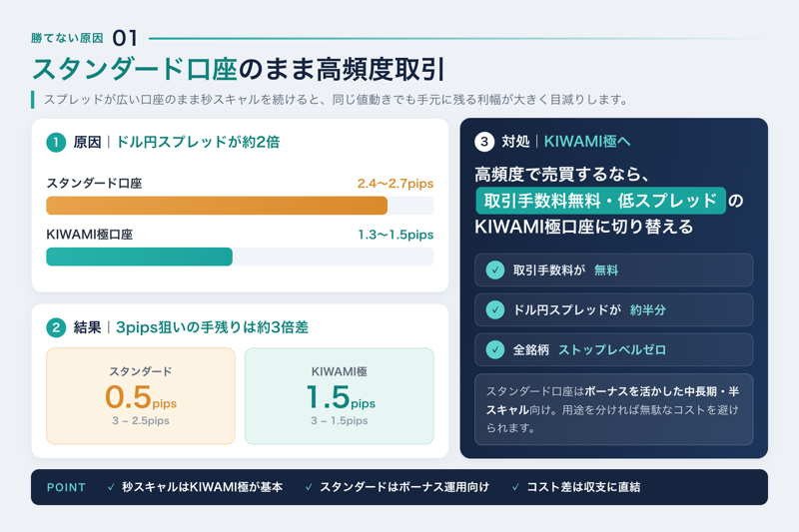Click the text 3pips狙いの手残りは約3倍差
This screenshot has height=532, width=799.
(x=212, y=327)
